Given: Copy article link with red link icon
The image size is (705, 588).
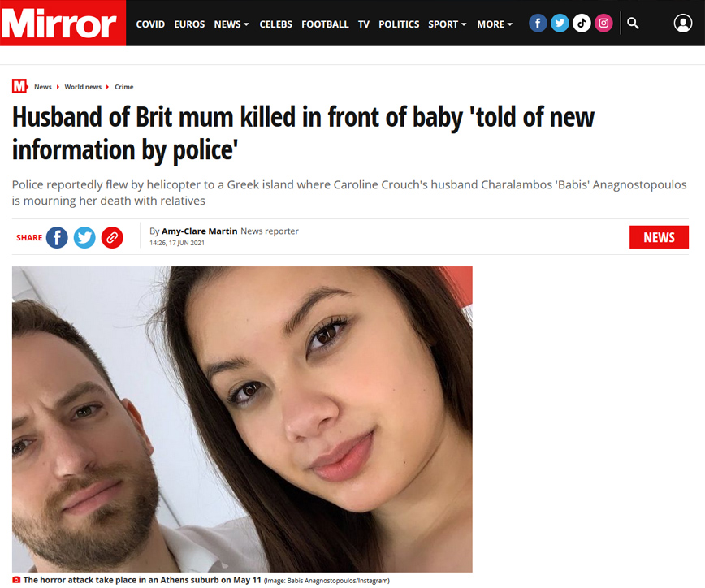Looking at the screenshot, I should [x=112, y=237].
